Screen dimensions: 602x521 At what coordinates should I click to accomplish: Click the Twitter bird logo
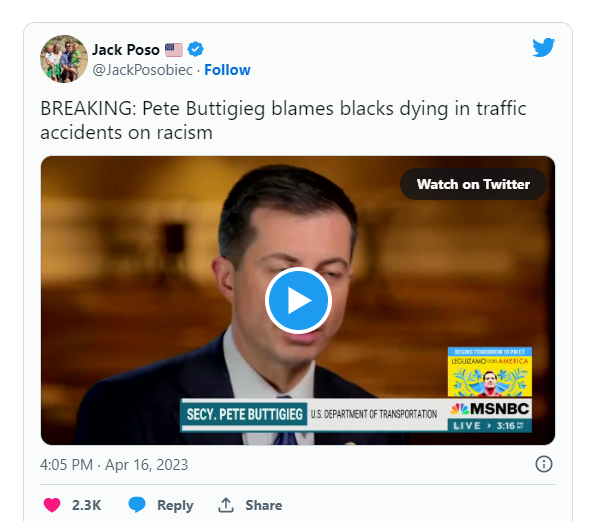(543, 48)
